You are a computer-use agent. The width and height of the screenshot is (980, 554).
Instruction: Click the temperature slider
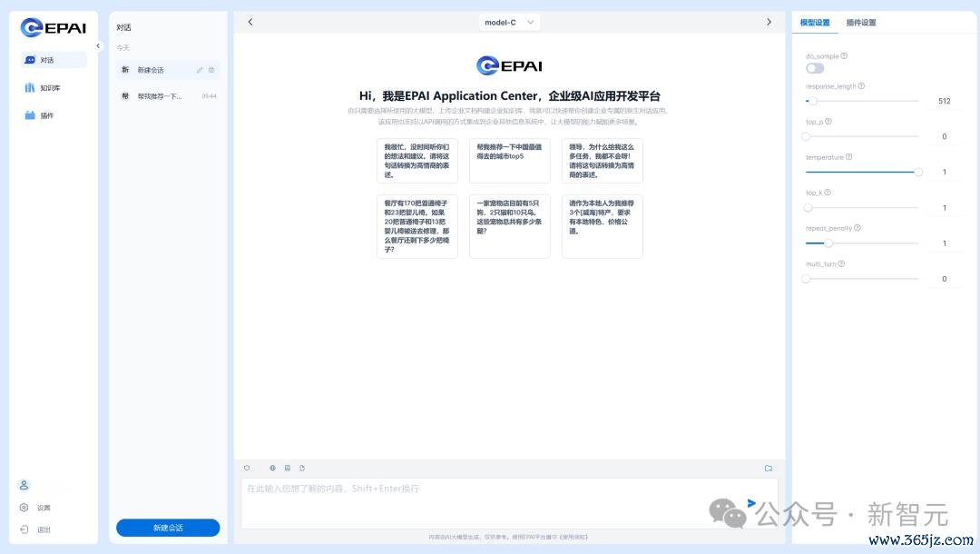(862, 172)
